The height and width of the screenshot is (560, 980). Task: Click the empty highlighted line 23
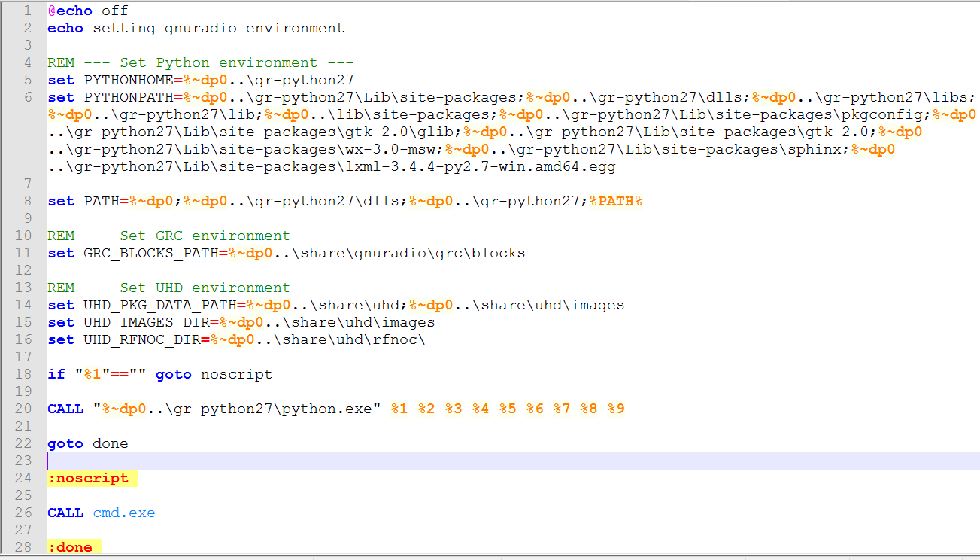[301, 461]
